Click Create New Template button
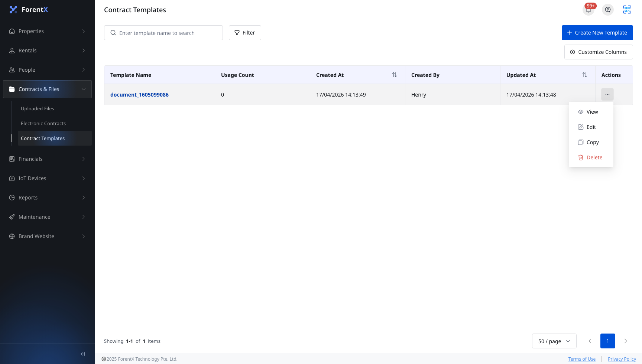The width and height of the screenshot is (642, 364). pos(597,33)
